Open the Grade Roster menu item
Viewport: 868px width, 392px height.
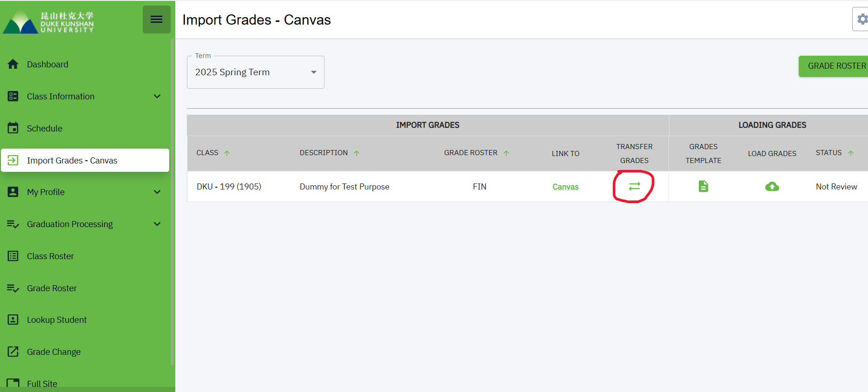[x=52, y=288]
